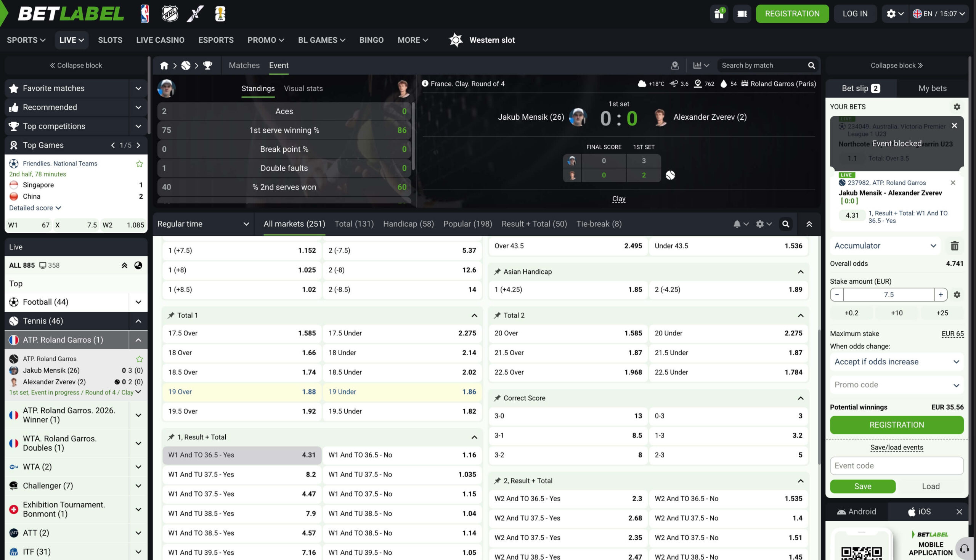Open the ESPORTS page

click(x=216, y=40)
